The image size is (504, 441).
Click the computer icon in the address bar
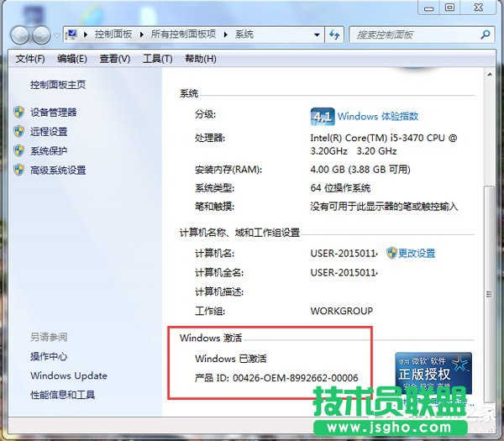pyautogui.click(x=72, y=34)
